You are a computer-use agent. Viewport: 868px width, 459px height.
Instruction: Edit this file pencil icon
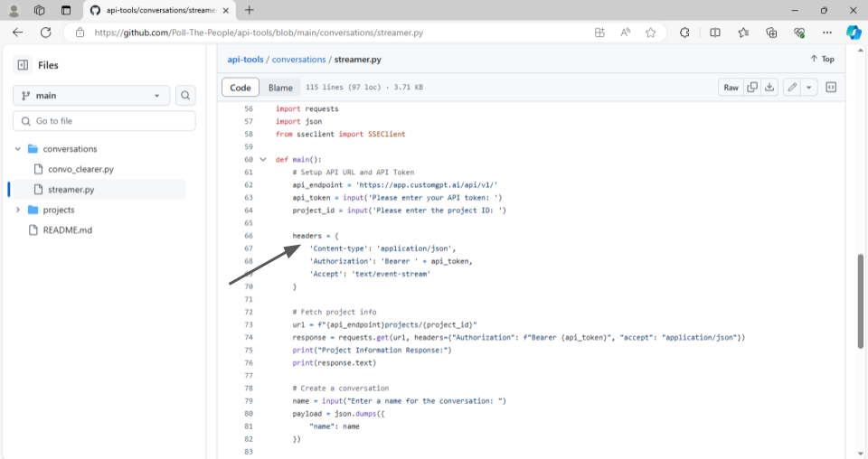point(792,88)
